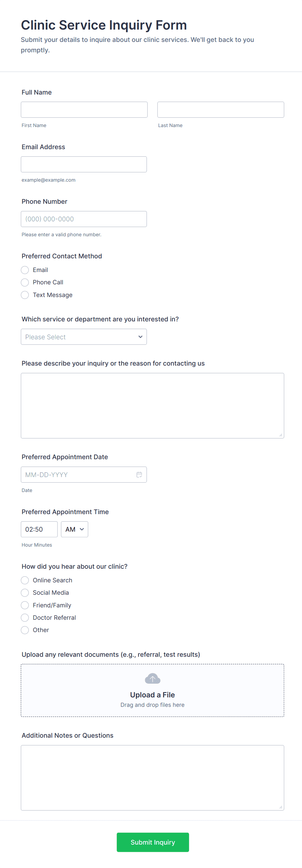Click the cloud upload icon
This screenshot has height=868, width=302.
pyautogui.click(x=152, y=678)
